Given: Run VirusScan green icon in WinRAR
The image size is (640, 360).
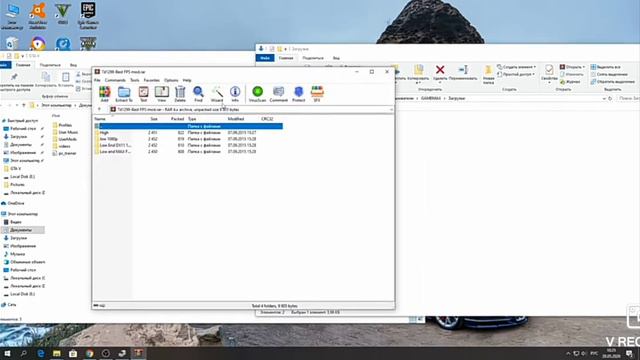Looking at the screenshot, I should (258, 94).
